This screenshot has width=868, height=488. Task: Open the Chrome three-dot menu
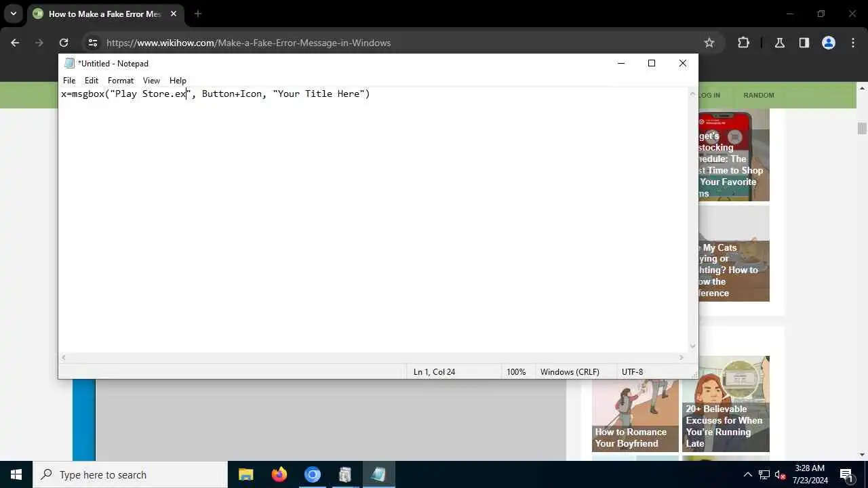pos(852,43)
